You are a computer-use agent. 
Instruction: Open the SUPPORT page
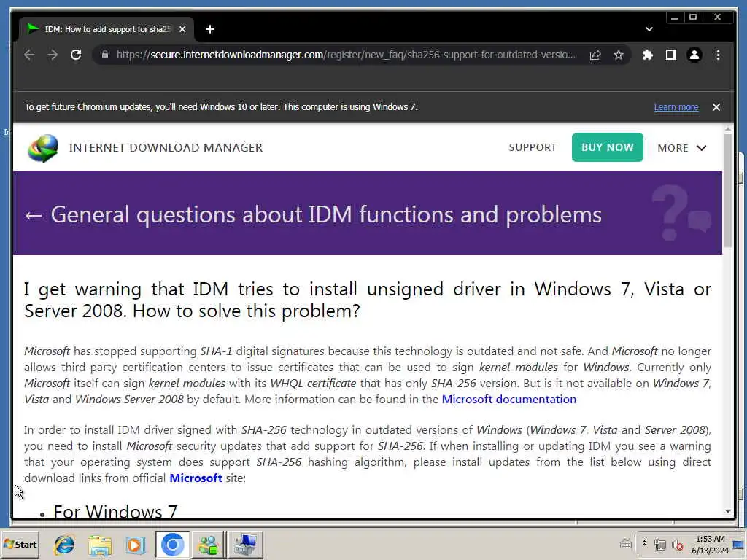coord(533,147)
